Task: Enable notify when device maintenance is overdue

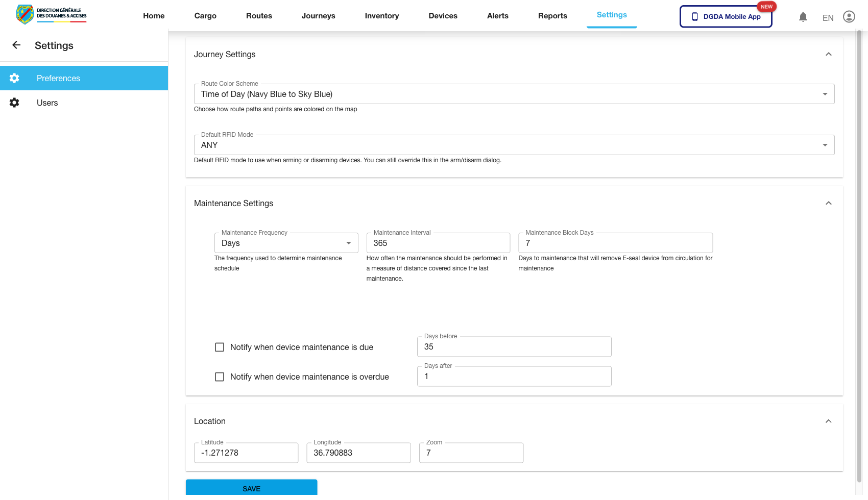Action: tap(220, 377)
